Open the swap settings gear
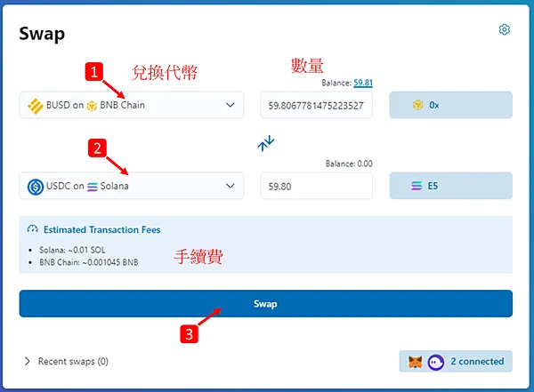The height and width of the screenshot is (392, 534). 504,29
